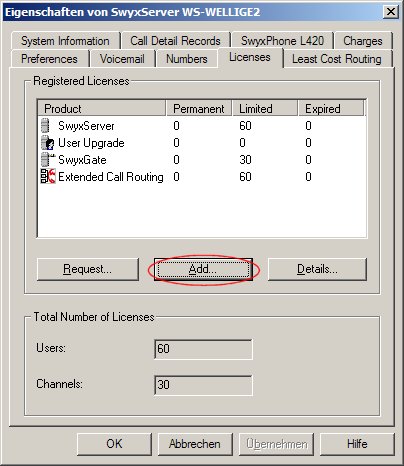Image resolution: width=404 pixels, height=466 pixels.
Task: Click the Request... license button
Action: coord(88,269)
